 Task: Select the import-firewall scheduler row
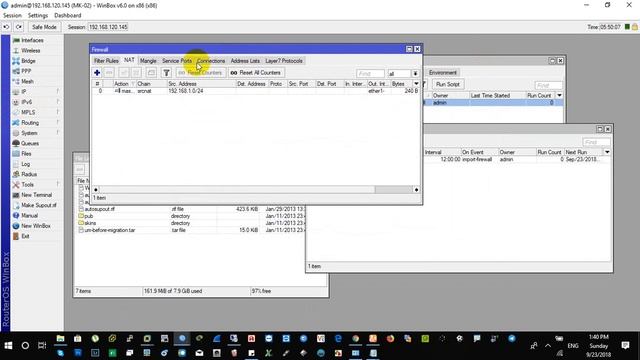coord(517,160)
